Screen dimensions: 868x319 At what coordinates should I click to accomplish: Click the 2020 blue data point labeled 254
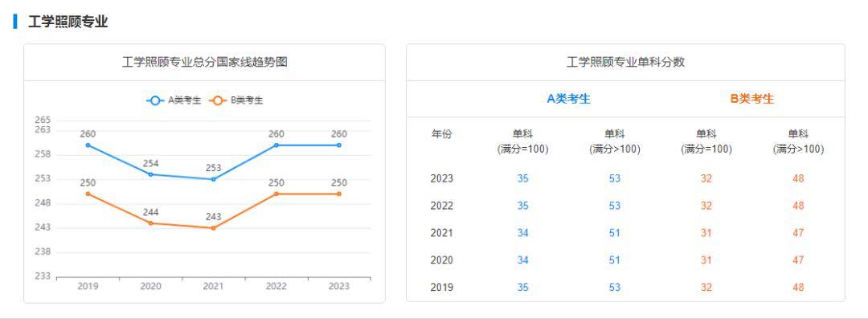pyautogui.click(x=150, y=174)
